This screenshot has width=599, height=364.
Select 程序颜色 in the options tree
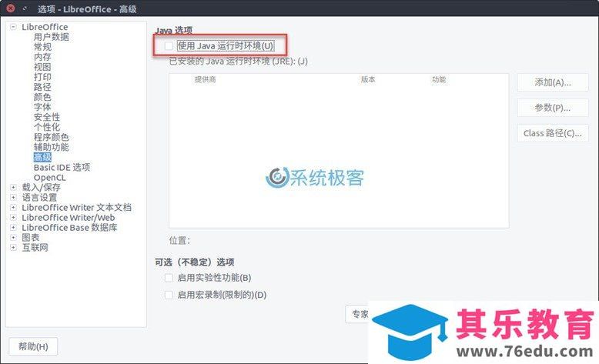(x=51, y=137)
